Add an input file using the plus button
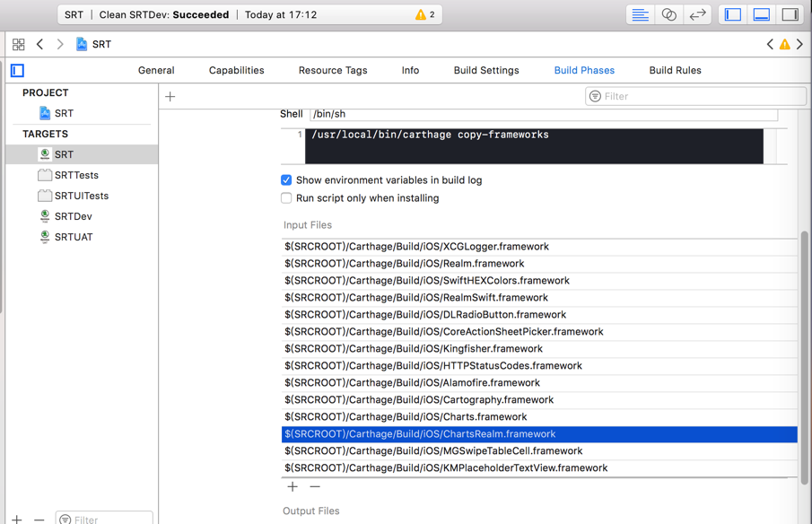812x524 pixels. tap(292, 486)
